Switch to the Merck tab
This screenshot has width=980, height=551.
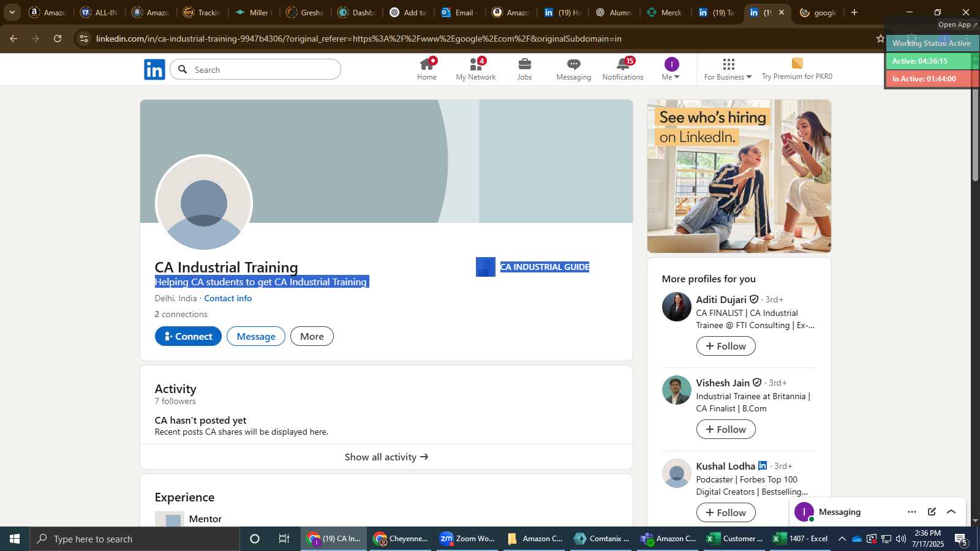tap(665, 12)
